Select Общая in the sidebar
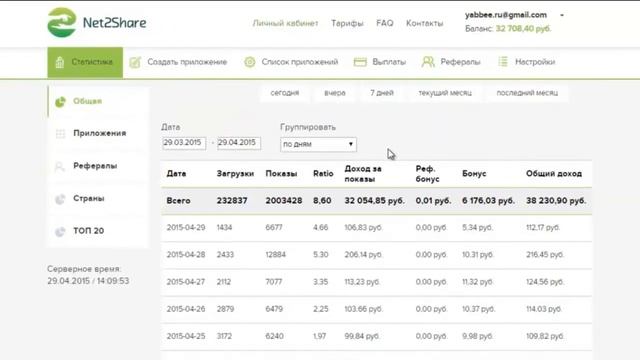Screen dimensions: 640x360 coord(98,101)
